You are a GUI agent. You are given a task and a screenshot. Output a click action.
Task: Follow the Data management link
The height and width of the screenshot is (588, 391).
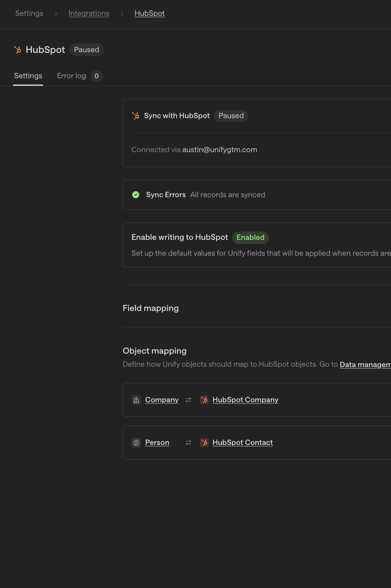click(x=365, y=364)
